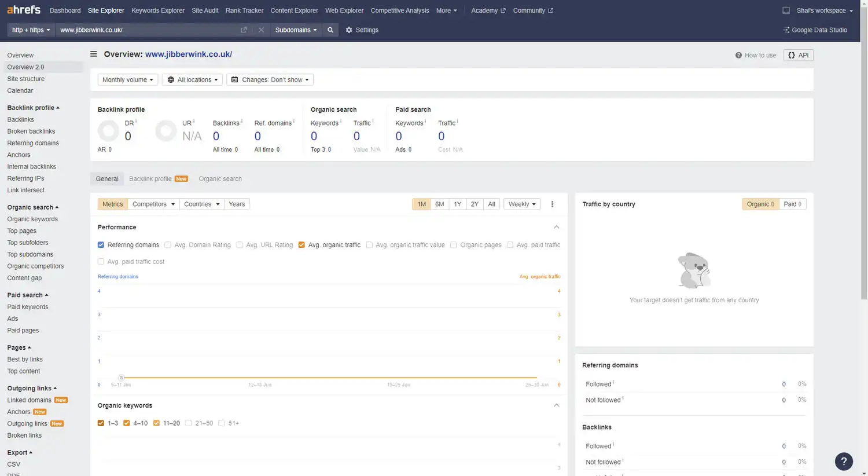This screenshot has height=476, width=868.
Task: Click www.jibberwink.co.uk/ overview link
Action: [189, 54]
